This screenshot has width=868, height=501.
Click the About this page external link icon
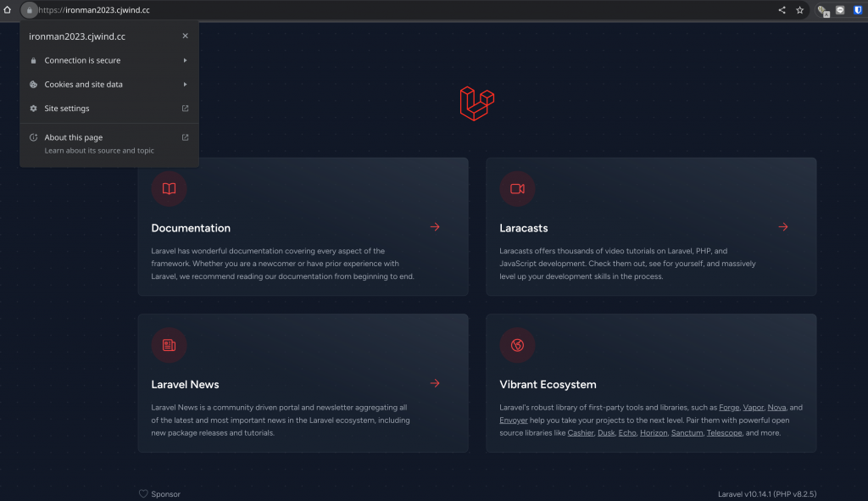(x=185, y=137)
